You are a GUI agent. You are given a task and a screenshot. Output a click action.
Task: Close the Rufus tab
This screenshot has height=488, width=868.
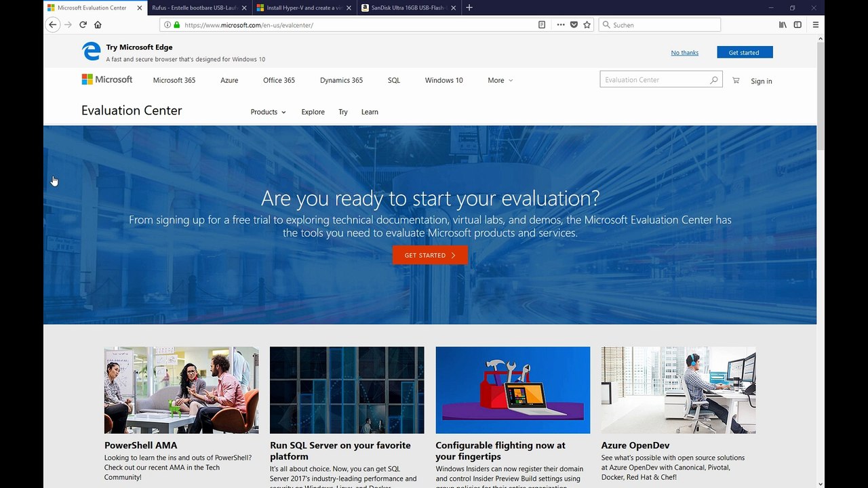coord(244,7)
